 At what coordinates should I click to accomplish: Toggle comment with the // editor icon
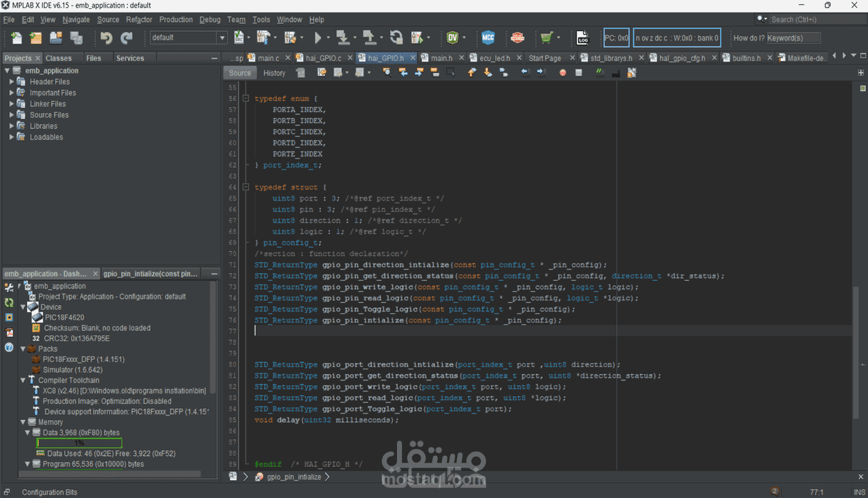(x=600, y=72)
